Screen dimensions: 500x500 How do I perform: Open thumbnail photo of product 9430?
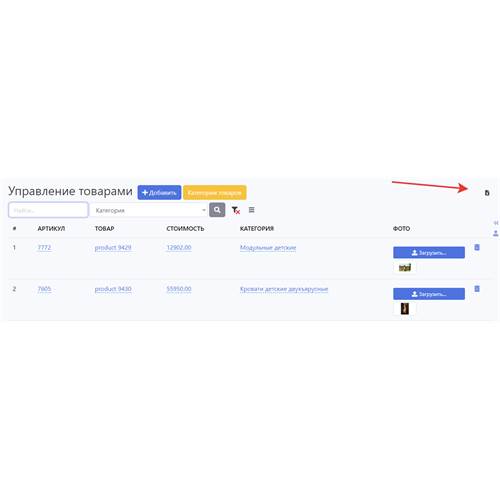[x=405, y=309]
